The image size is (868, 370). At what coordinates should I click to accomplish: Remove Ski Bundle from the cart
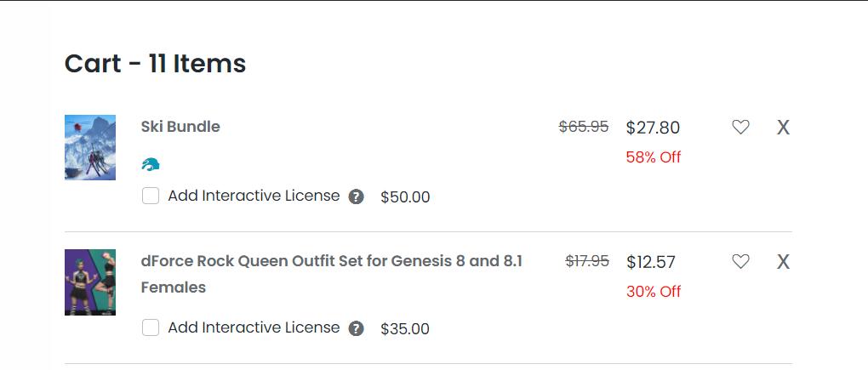click(783, 128)
